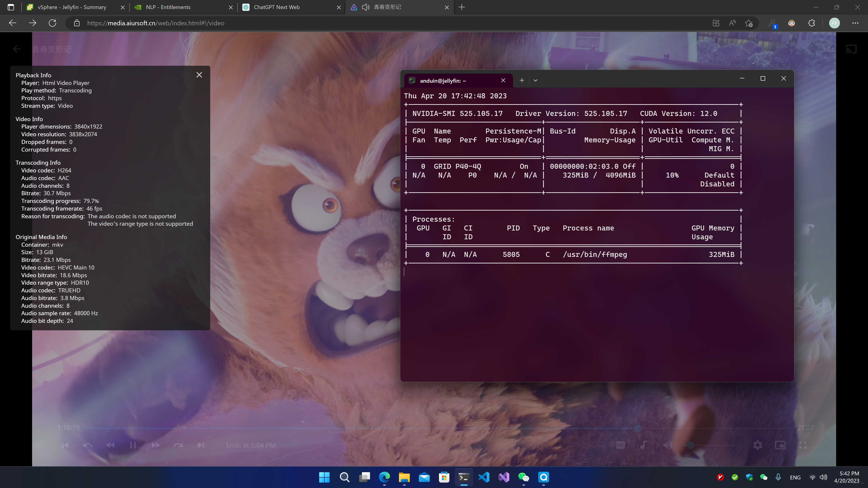
Task: Switch to ChatGPT Next Web tab
Action: 277,7
